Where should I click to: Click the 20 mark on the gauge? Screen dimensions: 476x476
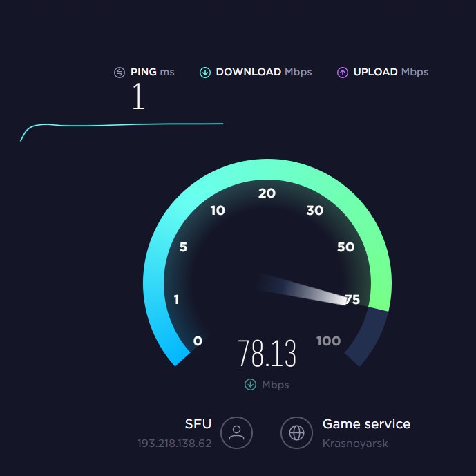pos(267,193)
